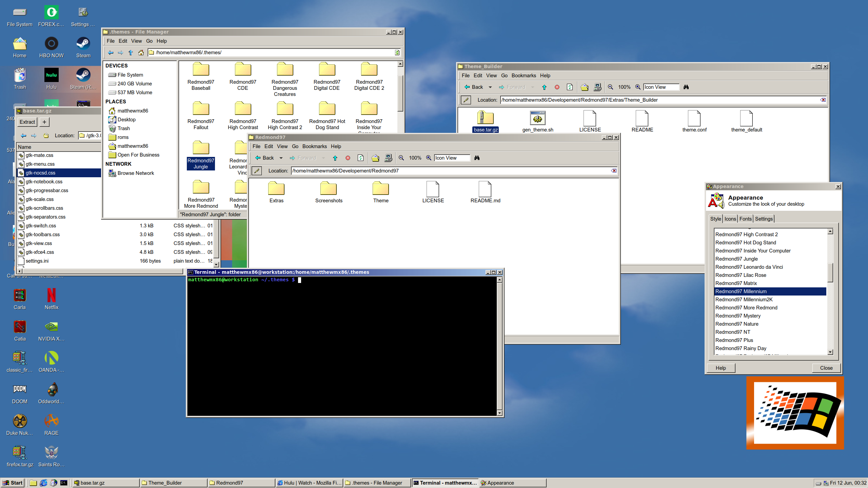The image size is (868, 488).
Task: Open Icon View combo in Redmond97
Action: pyautogui.click(x=452, y=158)
